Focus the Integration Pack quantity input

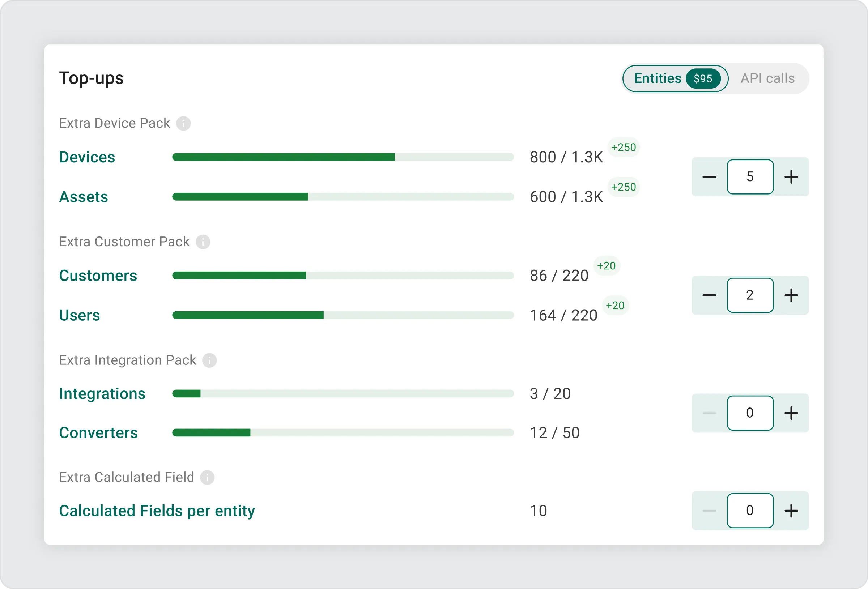click(750, 413)
